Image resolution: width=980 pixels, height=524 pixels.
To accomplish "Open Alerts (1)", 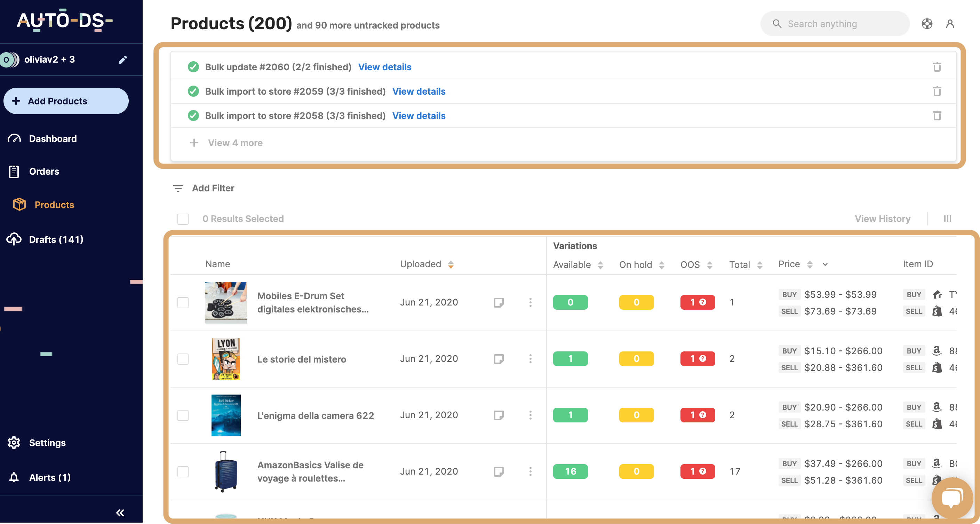I will tap(39, 478).
